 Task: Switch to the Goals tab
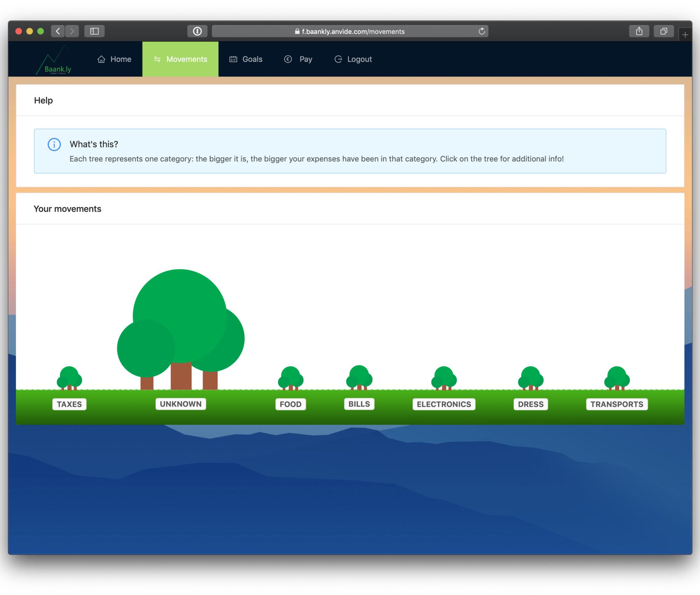[x=246, y=59]
